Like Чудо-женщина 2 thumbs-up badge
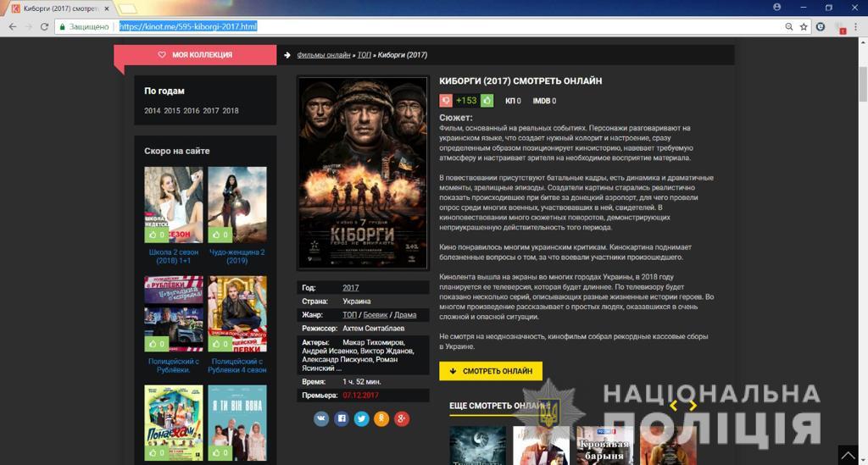 point(220,235)
